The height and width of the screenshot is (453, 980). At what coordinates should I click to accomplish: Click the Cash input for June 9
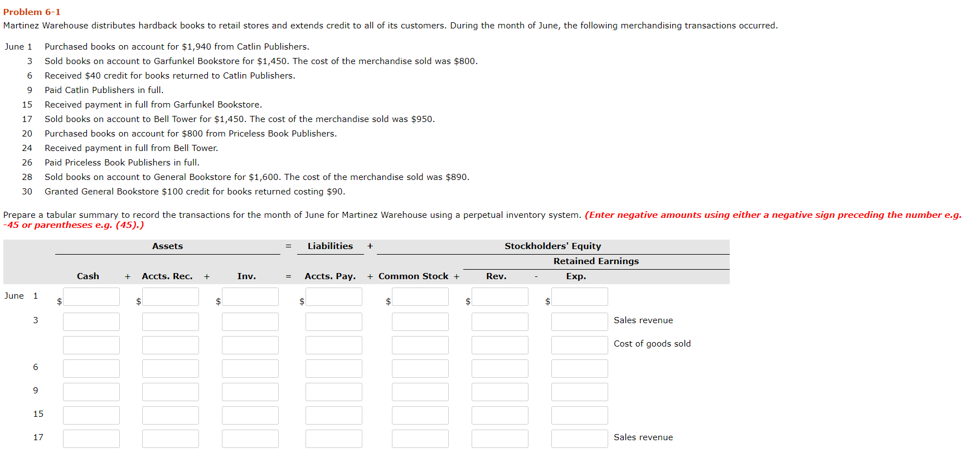coord(91,392)
